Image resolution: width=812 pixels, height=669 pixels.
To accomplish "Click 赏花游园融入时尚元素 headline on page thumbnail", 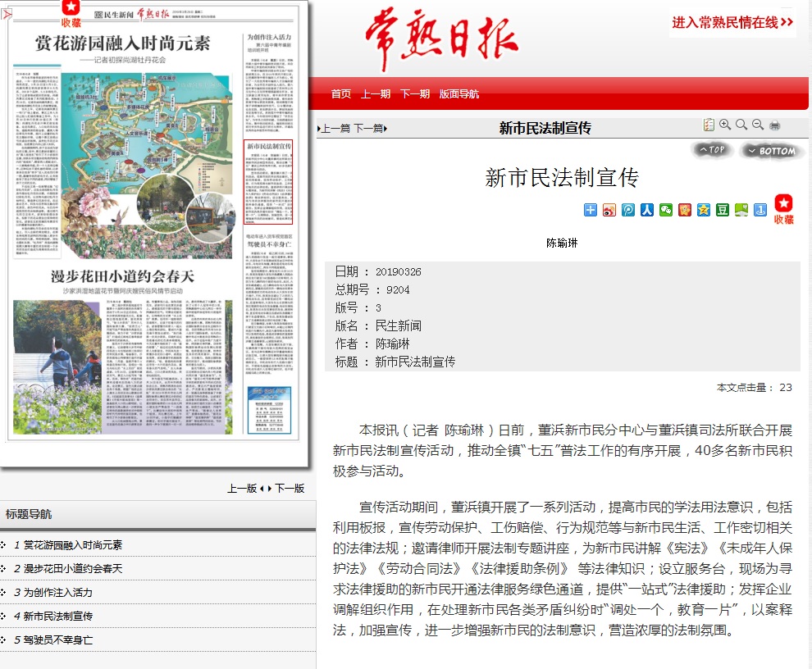I will tap(122, 43).
